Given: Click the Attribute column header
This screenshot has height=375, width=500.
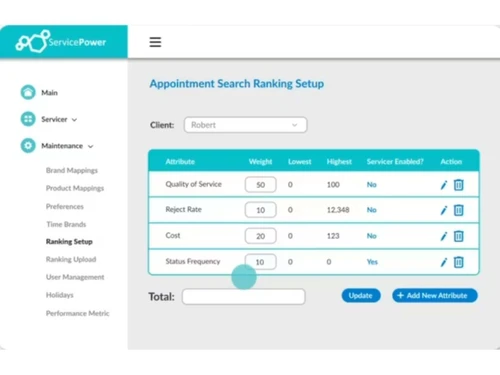Looking at the screenshot, I should pos(180,162).
